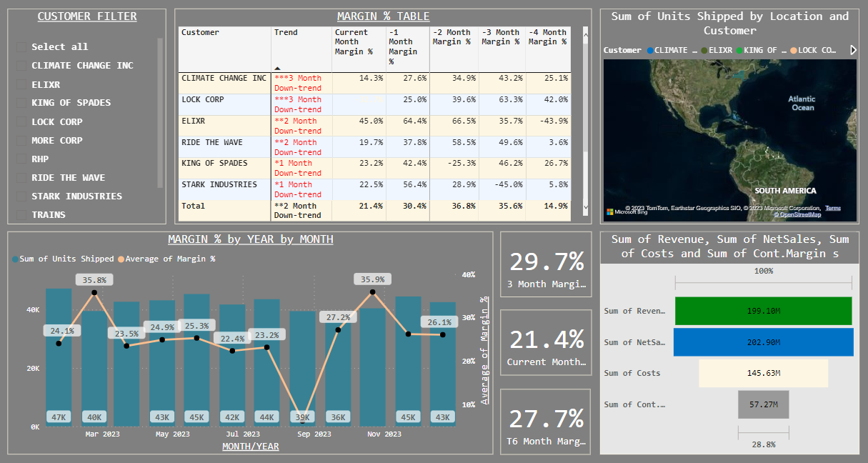Check the CLIMATE CHANGE INC filter checkbox

point(20,65)
